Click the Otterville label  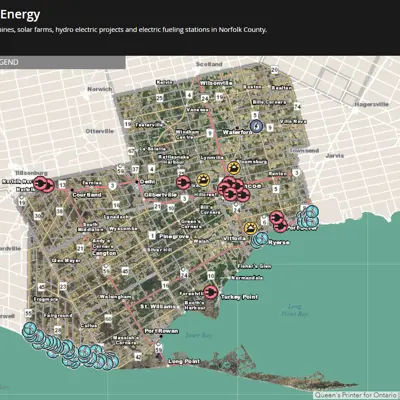tap(100, 131)
